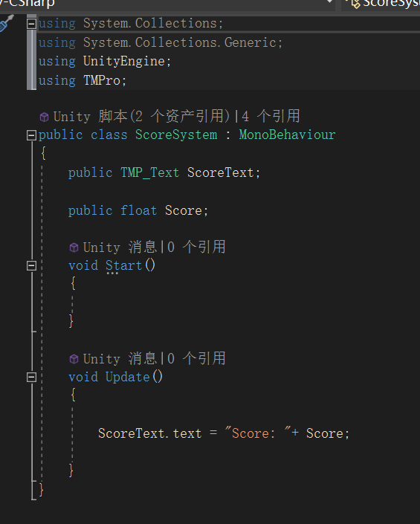Click the ScoreSystem class name in declaration
The width and height of the screenshot is (420, 524).
click(x=176, y=135)
